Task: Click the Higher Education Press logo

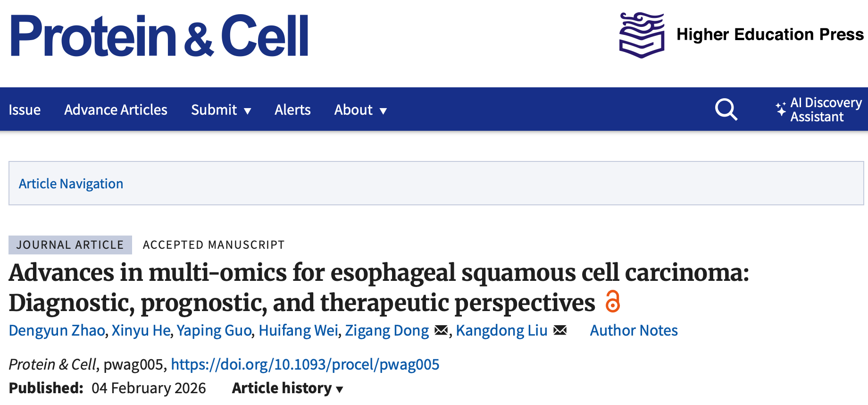Action: 741,35
